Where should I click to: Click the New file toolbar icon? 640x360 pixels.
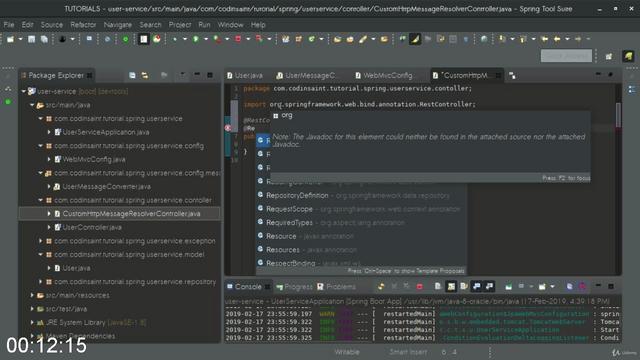point(11,39)
